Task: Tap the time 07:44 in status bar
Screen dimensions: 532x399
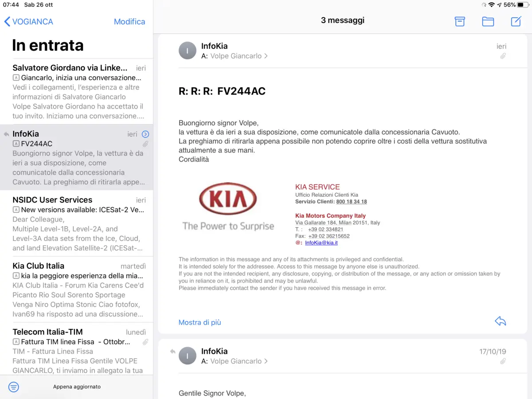Action: point(11,5)
